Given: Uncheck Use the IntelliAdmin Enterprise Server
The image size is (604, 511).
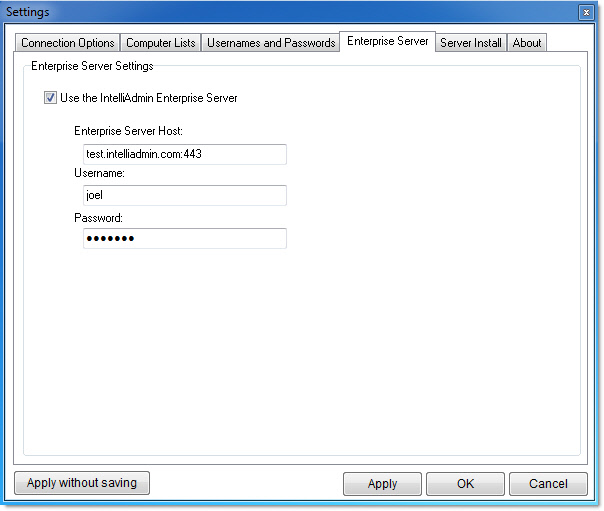Looking at the screenshot, I should pyautogui.click(x=50, y=98).
